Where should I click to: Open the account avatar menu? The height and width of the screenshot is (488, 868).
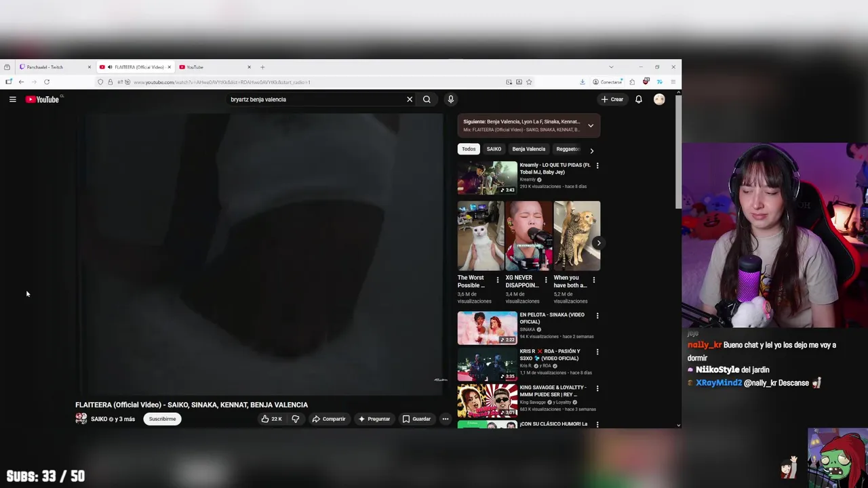pyautogui.click(x=659, y=99)
